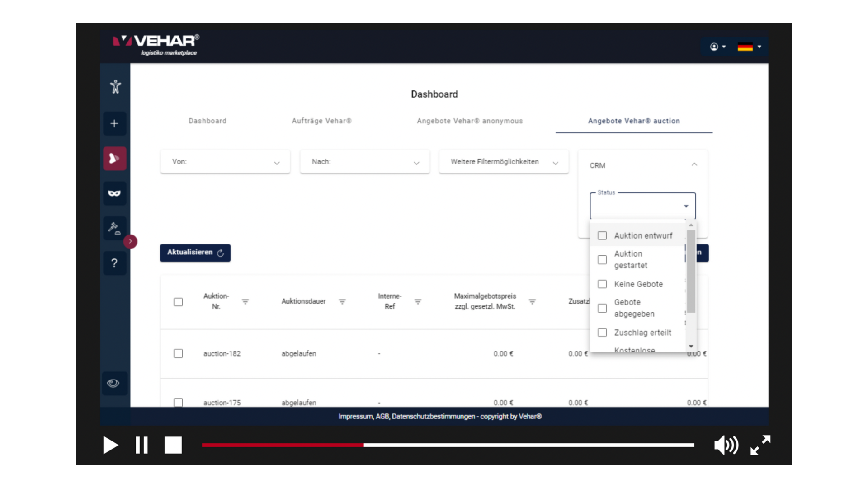Click the filter icon beside Auktionsdauer

[342, 301]
